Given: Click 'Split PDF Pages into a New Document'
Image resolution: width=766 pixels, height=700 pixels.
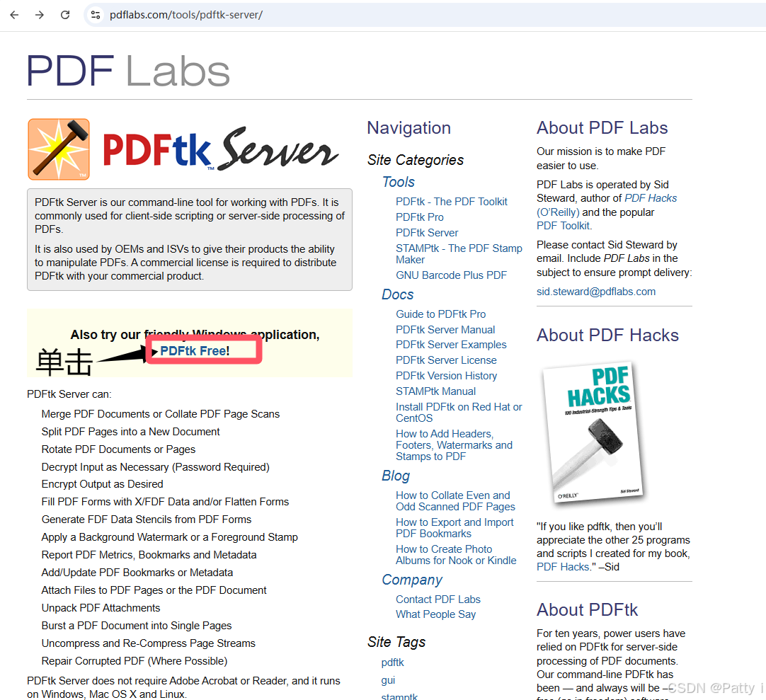Looking at the screenshot, I should click(x=130, y=432).
